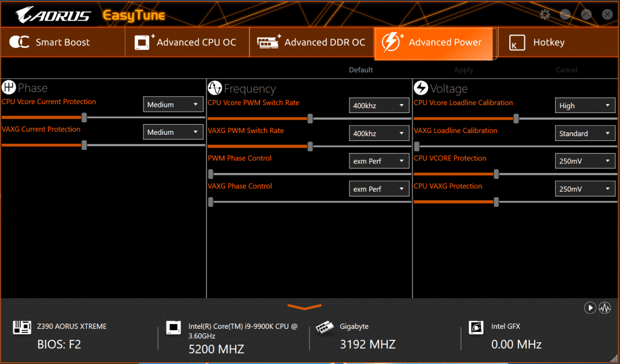Click the Cancel button
This screenshot has height=364, width=620.
pyautogui.click(x=566, y=70)
